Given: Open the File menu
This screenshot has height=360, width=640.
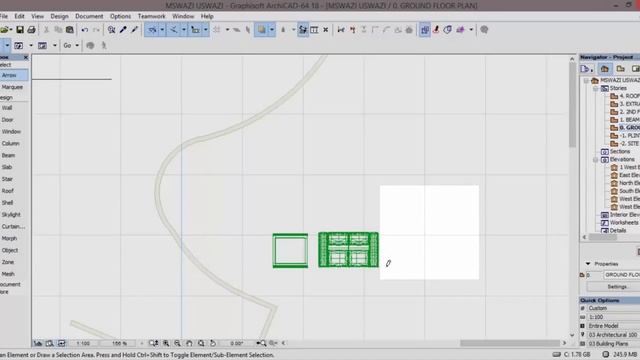Looking at the screenshot, I should point(4,16).
